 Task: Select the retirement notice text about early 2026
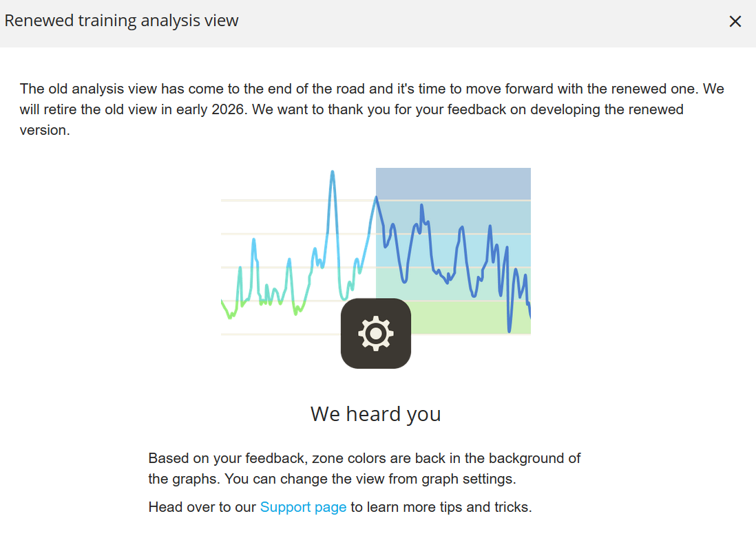pos(372,109)
